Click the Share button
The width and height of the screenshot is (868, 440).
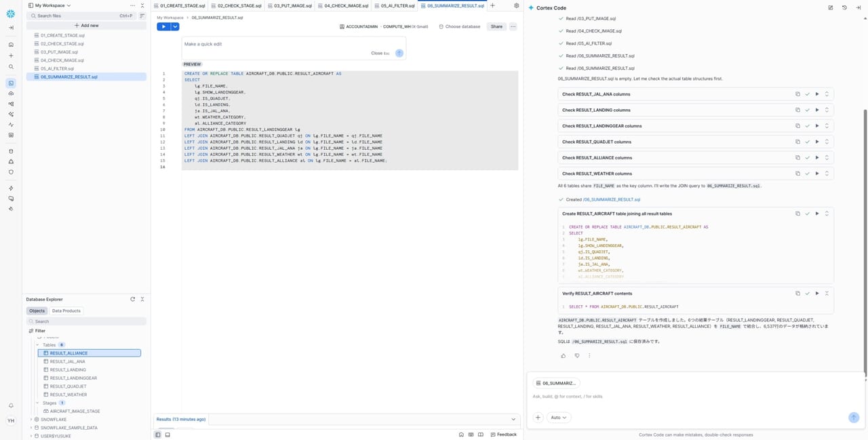pos(496,26)
